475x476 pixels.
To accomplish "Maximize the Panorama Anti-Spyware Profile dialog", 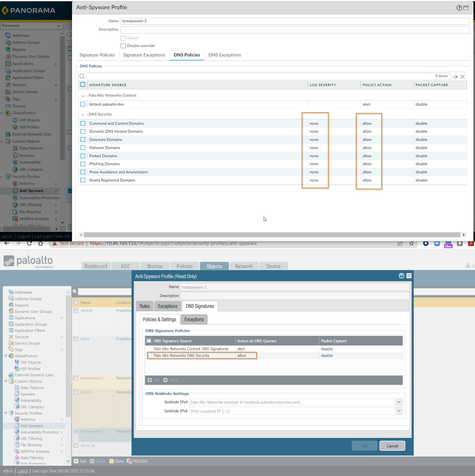I will (x=466, y=8).
